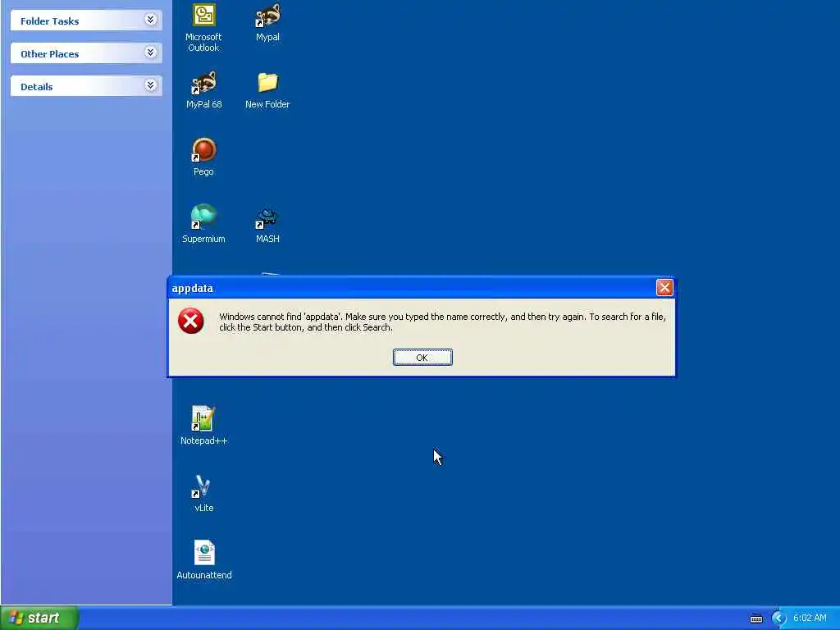Screen dimensions: 840x630
Task: Click the red error icon in dialog
Action: pos(190,321)
